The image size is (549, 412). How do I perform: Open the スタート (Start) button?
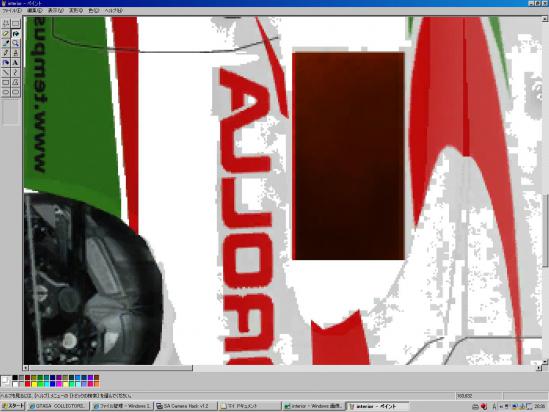point(13,406)
